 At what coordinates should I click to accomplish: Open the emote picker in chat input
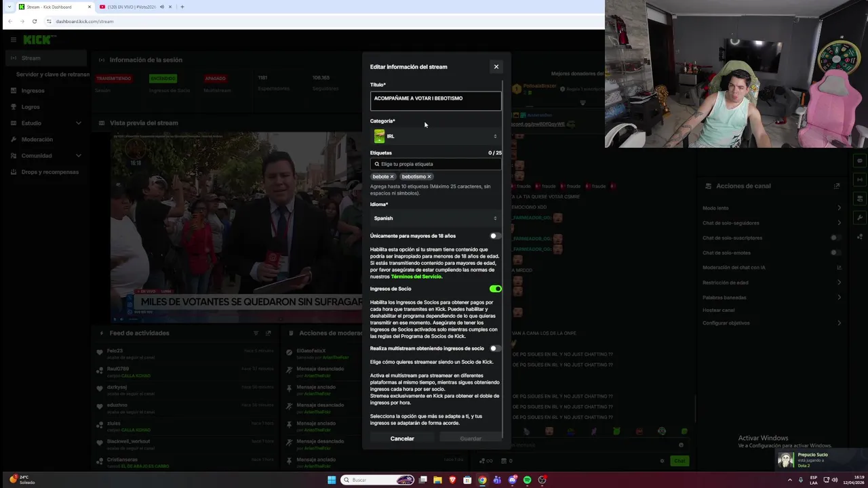click(681, 445)
